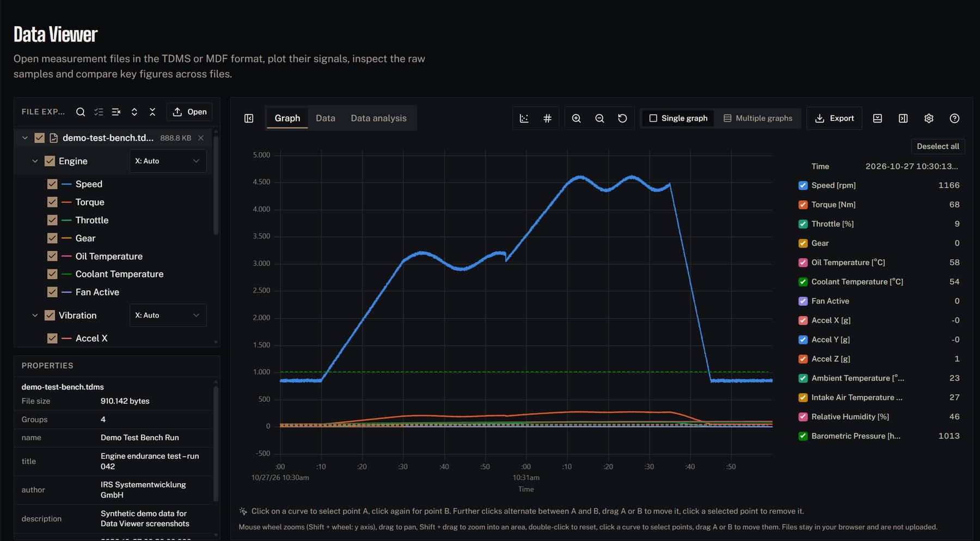Click the Properties panel scrollbar
Image resolution: width=980 pixels, height=541 pixels.
[216, 444]
